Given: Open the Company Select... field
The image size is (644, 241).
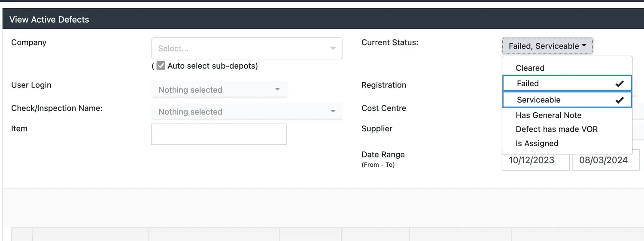Looking at the screenshot, I should pyautogui.click(x=240, y=48).
